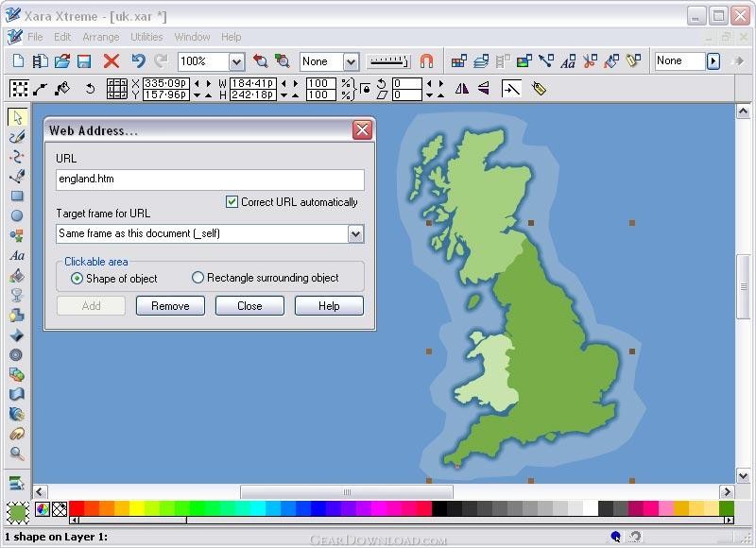Toggle the show rulers button

(388, 61)
